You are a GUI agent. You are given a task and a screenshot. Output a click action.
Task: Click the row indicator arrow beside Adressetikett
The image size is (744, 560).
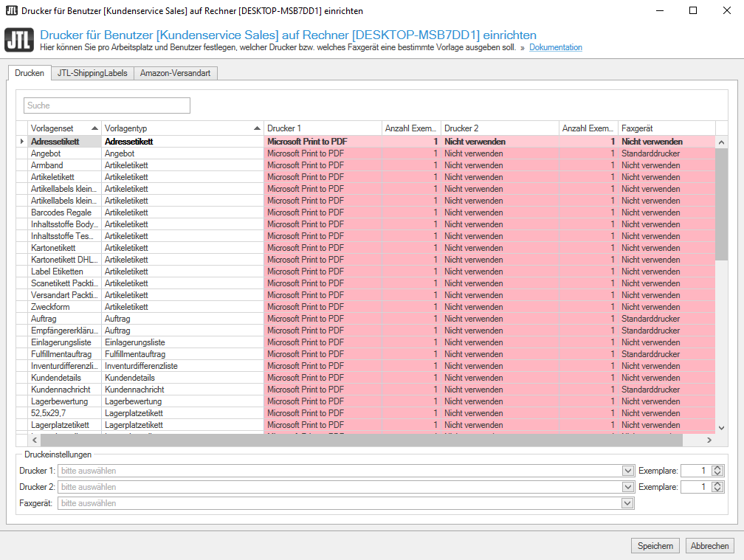tap(22, 142)
